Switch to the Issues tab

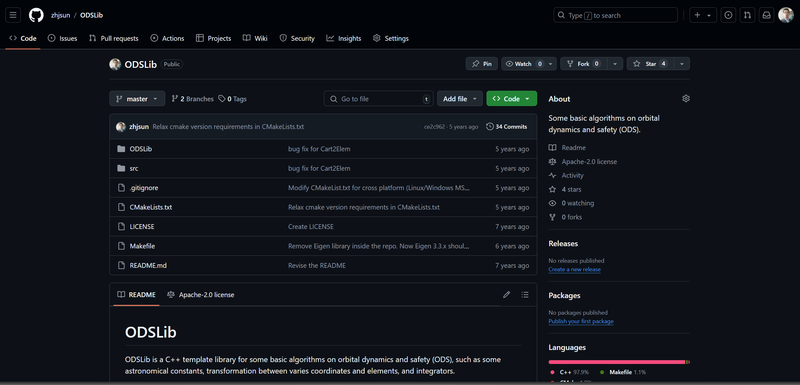tap(62, 38)
